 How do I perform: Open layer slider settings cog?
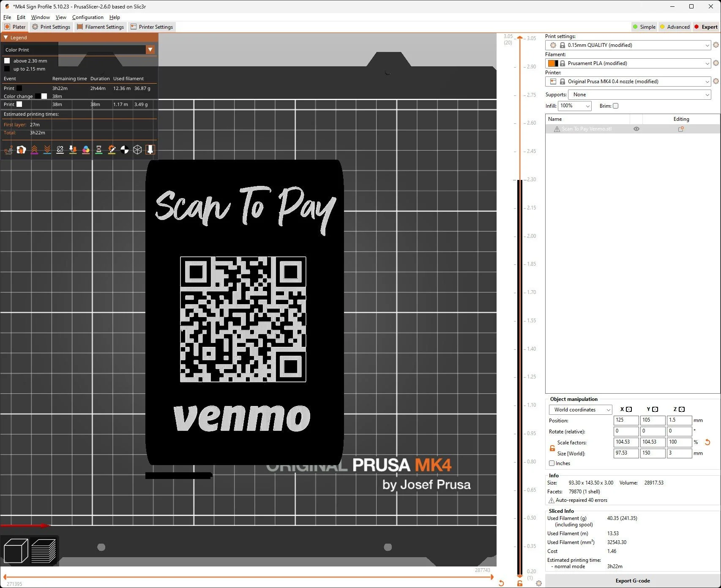click(x=539, y=583)
